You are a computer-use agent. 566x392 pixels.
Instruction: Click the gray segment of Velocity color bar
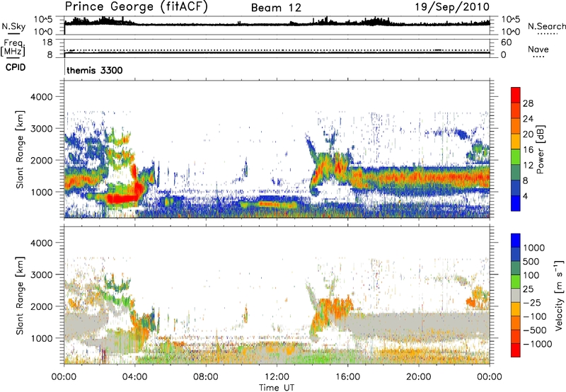point(516,295)
